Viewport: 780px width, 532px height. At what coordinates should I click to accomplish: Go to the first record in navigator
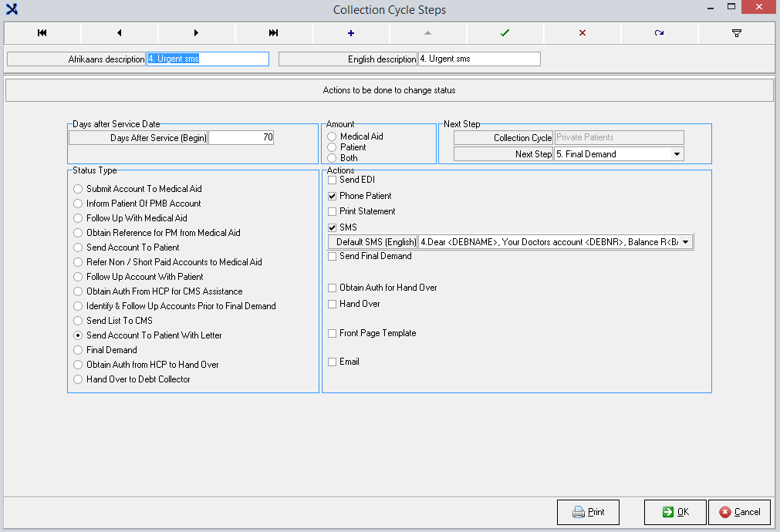coord(42,33)
